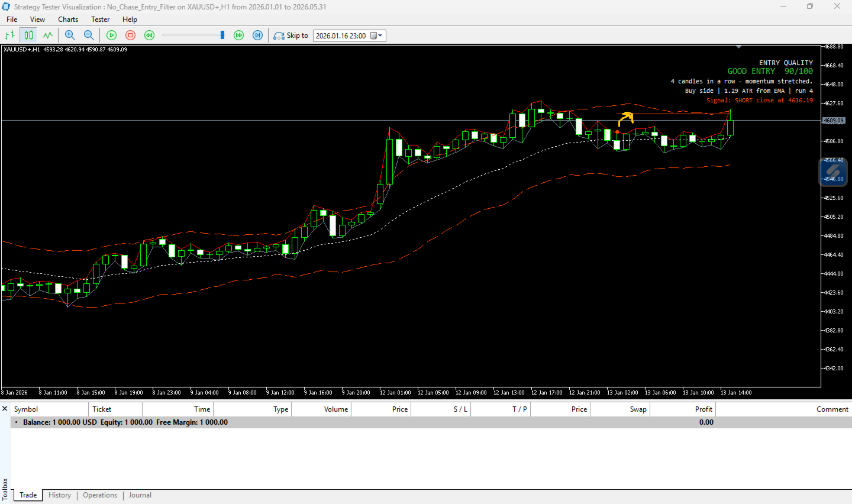The height and width of the screenshot is (504, 852).
Task: Stop the strategy test
Action: 131,35
